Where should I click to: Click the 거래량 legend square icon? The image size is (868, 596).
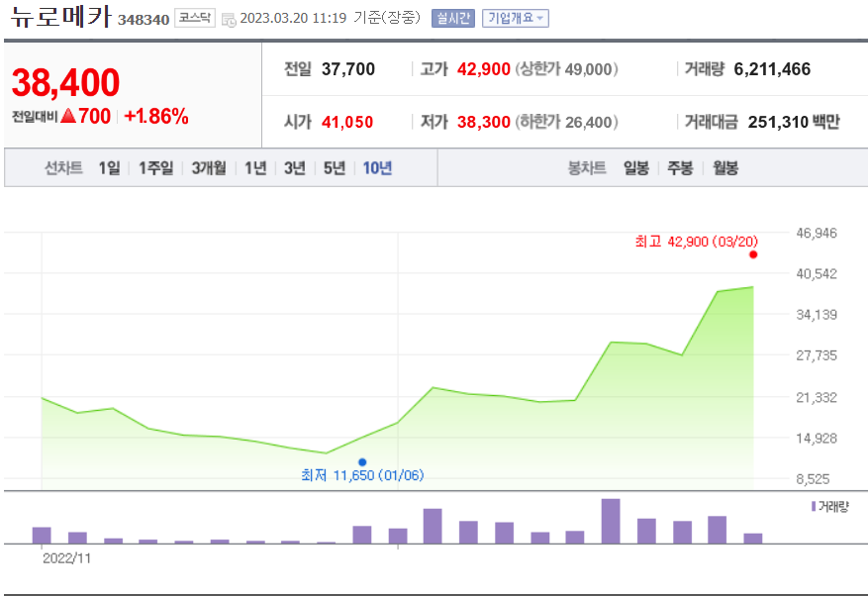[814, 506]
